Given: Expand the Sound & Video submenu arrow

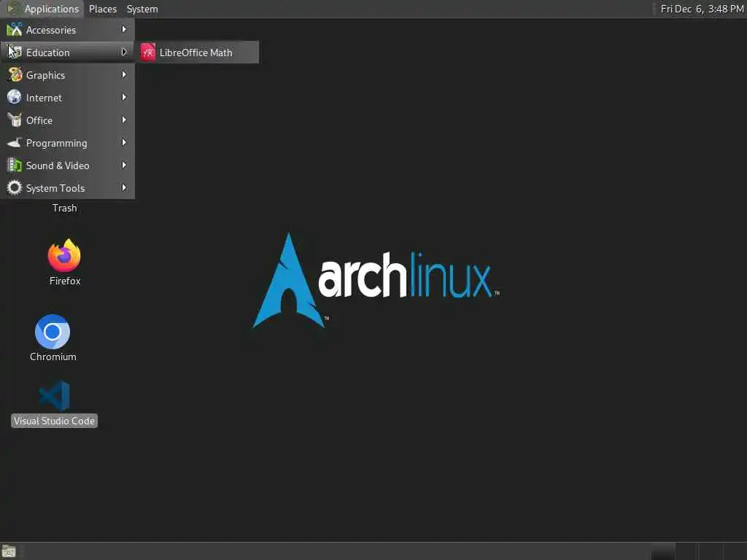Looking at the screenshot, I should [x=124, y=166].
